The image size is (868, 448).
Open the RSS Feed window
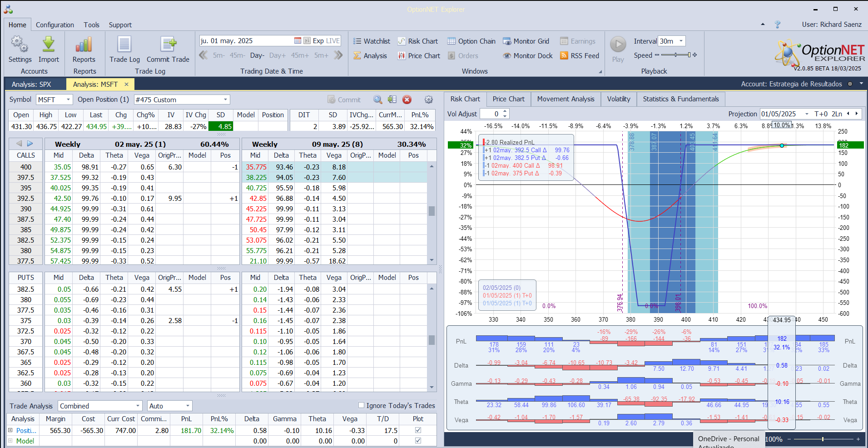point(580,56)
